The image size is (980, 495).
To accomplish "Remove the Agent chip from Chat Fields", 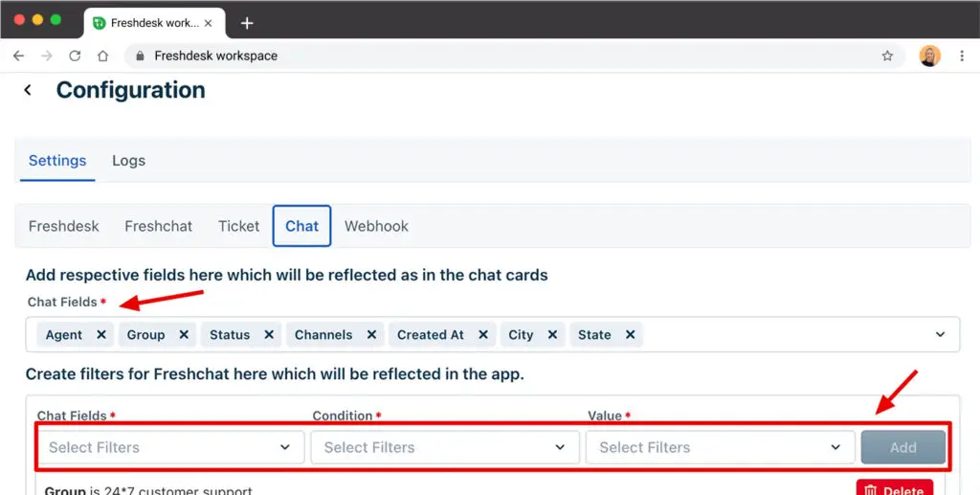I will [x=99, y=335].
